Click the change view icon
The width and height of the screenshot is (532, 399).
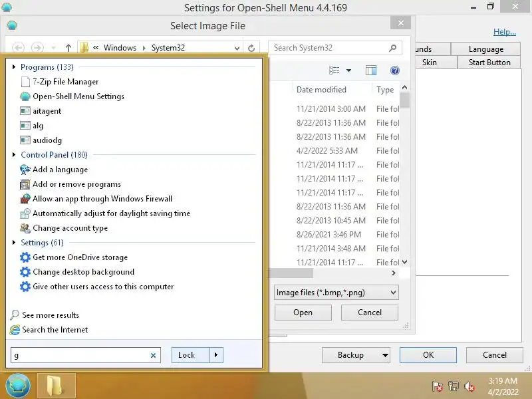pyautogui.click(x=334, y=70)
